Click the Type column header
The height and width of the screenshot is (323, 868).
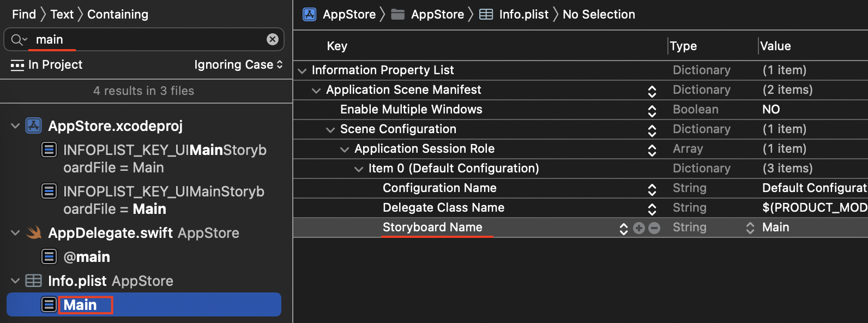tap(683, 46)
